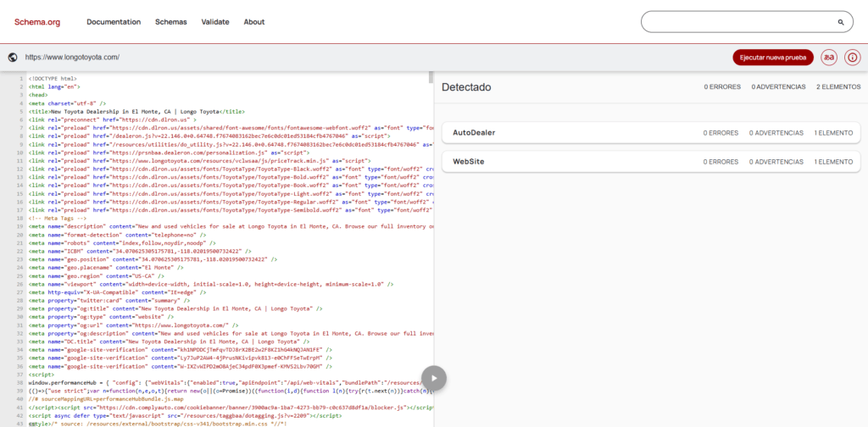Open the Validate menu item
Screen dimensions: 868x427
coord(214,22)
